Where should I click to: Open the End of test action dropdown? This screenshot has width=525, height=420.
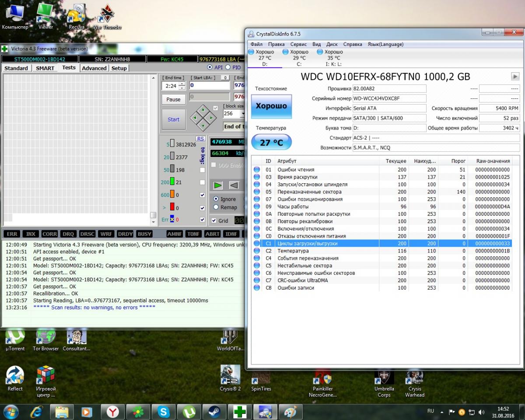(234, 126)
